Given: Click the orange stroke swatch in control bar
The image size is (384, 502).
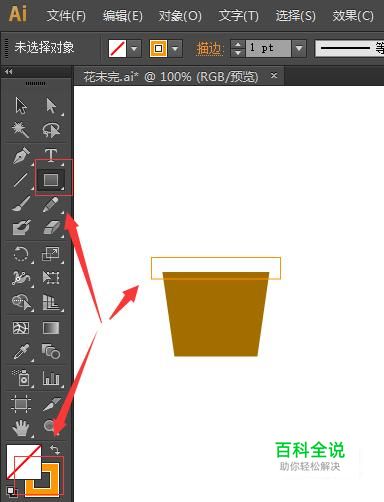Looking at the screenshot, I should tap(158, 49).
